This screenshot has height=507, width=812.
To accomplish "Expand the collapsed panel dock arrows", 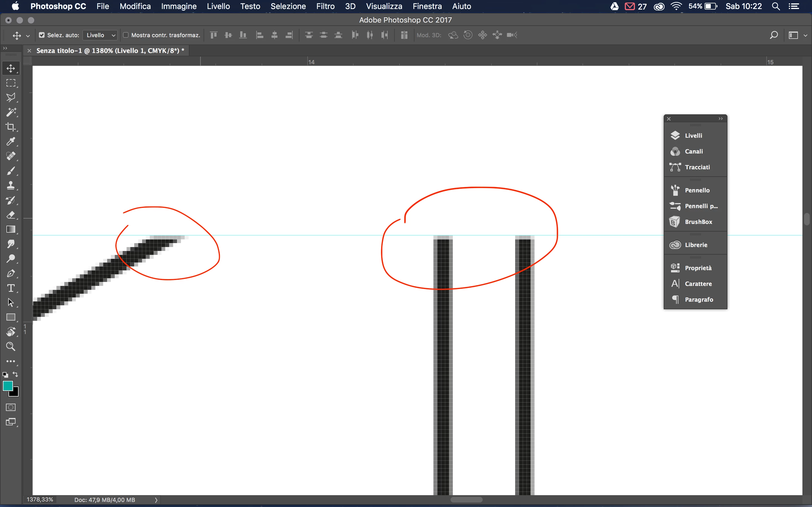I will pyautogui.click(x=720, y=119).
